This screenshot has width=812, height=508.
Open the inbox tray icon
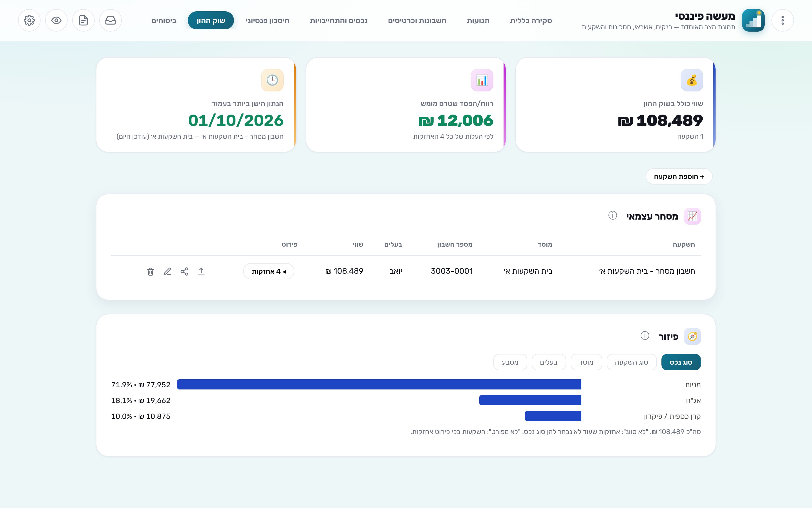coord(111,21)
